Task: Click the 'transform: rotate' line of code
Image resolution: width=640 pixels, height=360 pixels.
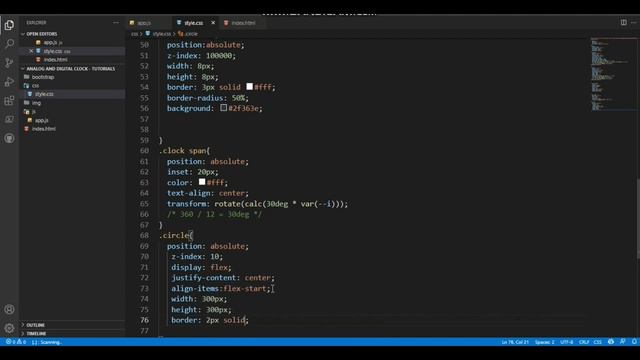Action: (x=257, y=204)
